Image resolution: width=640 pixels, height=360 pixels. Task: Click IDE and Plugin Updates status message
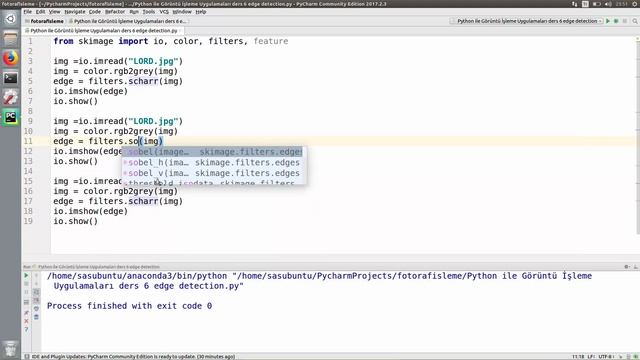click(133, 356)
